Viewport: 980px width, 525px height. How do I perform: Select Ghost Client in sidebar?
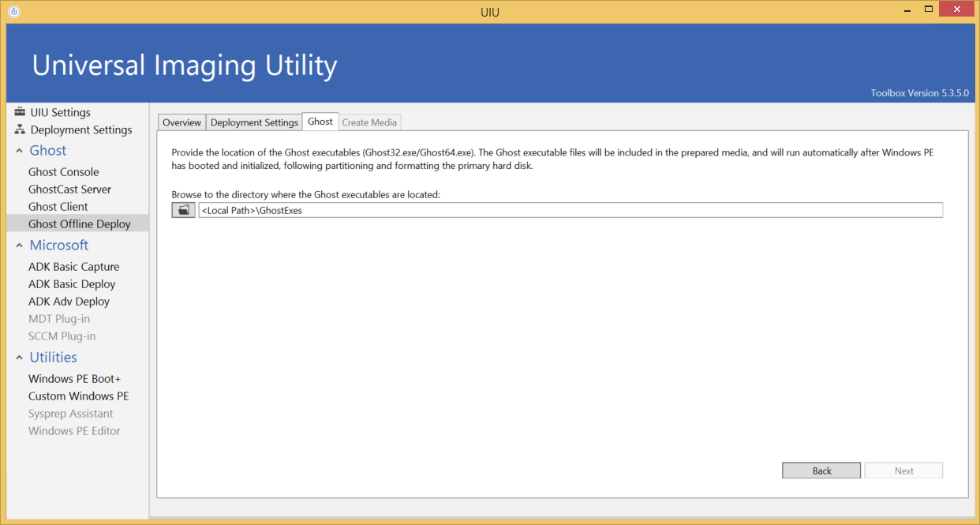click(58, 207)
